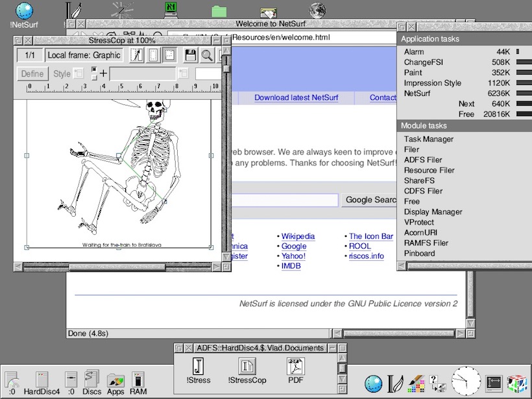Click the down arrow of StressCop vertical scrollbar
Viewport: 532px width, 399px height.
[x=226, y=257]
